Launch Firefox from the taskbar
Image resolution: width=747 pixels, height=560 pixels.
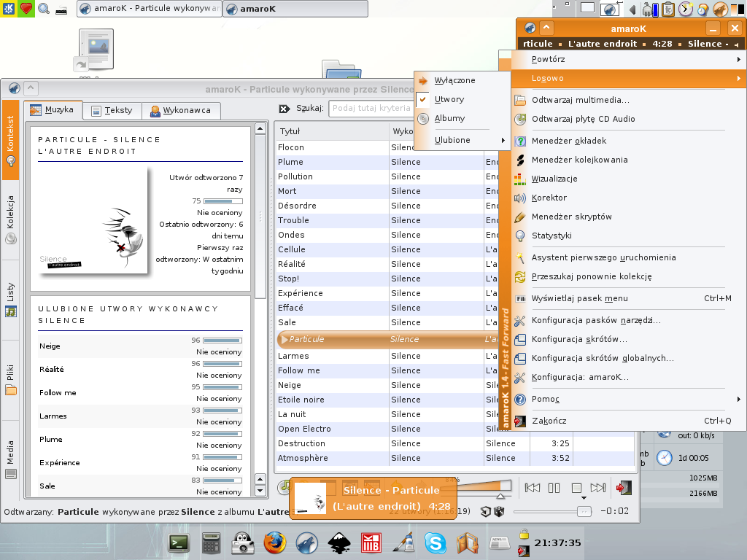[275, 543]
